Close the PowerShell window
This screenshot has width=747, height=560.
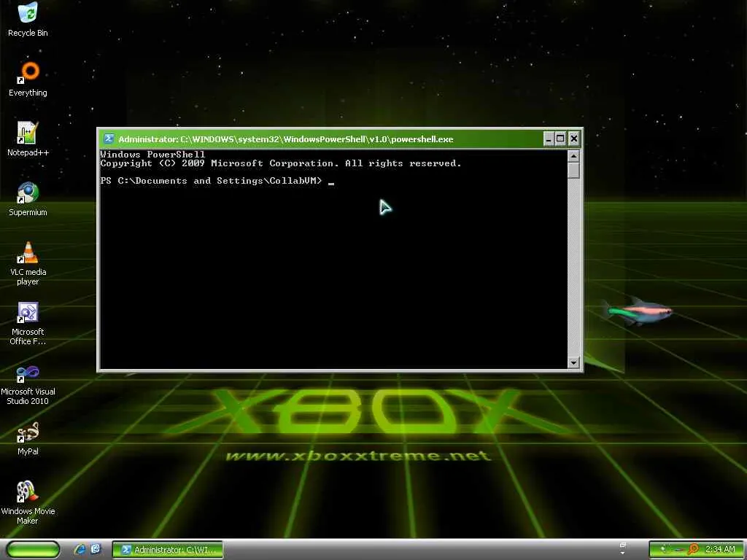coord(574,139)
